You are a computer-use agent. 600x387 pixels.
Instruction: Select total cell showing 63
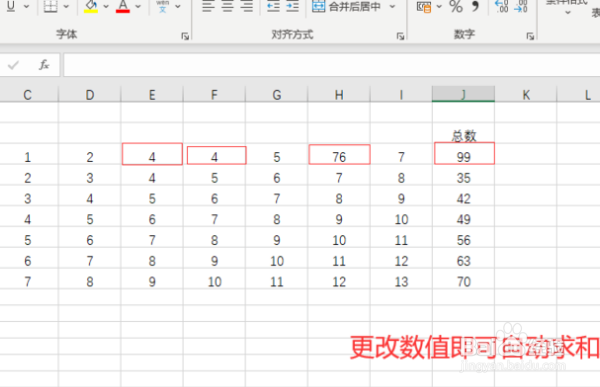coord(463,258)
